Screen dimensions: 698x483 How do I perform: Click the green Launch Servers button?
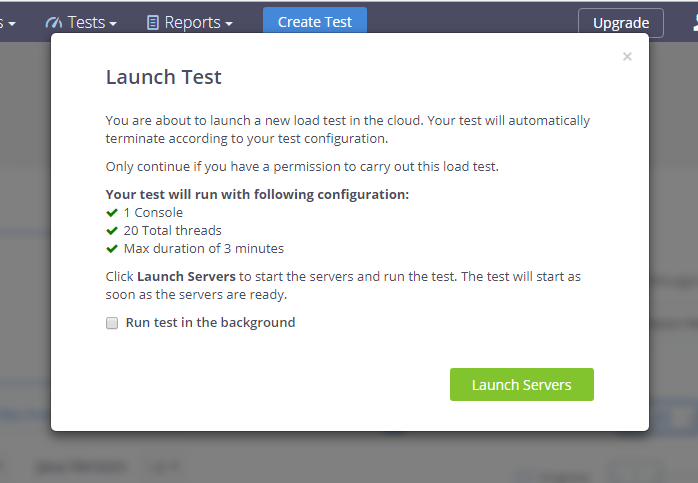click(522, 384)
